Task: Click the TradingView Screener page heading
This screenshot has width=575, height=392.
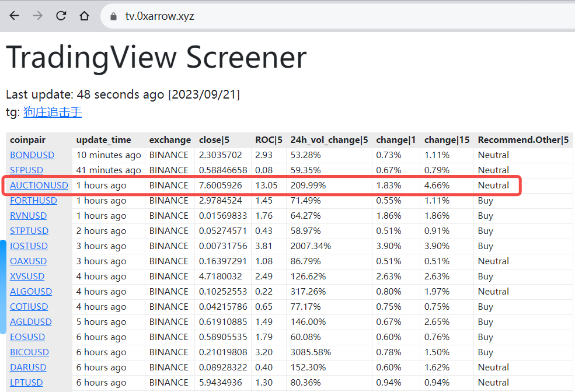Action: click(156, 57)
